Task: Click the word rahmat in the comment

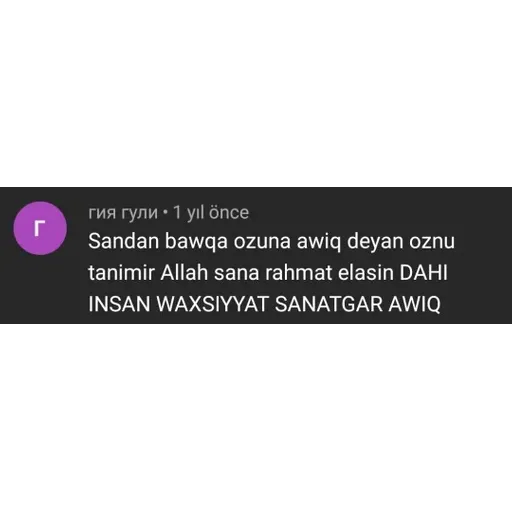Action: tap(298, 273)
